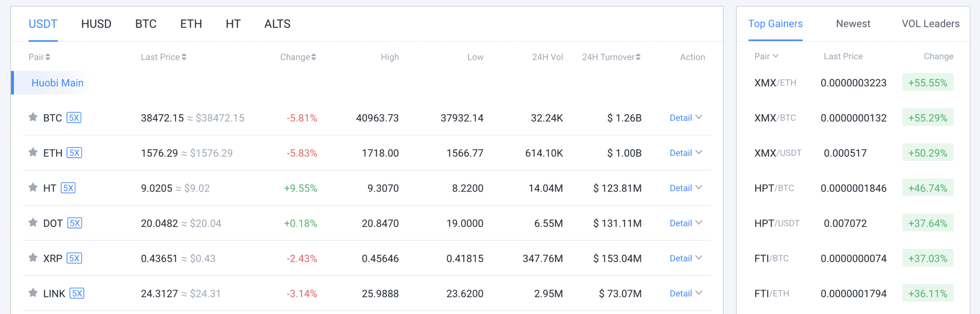Click the DOT change value +0.18%
This screenshot has height=314, width=980.
[x=301, y=223]
